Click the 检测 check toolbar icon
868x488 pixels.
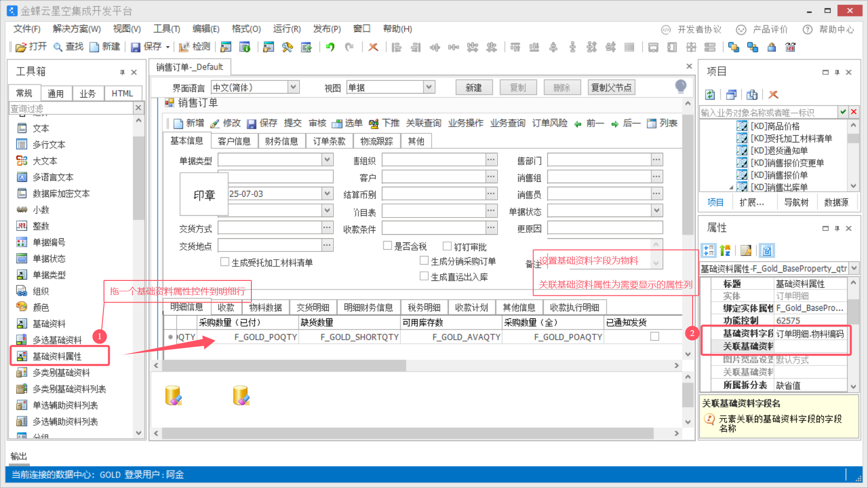point(184,47)
